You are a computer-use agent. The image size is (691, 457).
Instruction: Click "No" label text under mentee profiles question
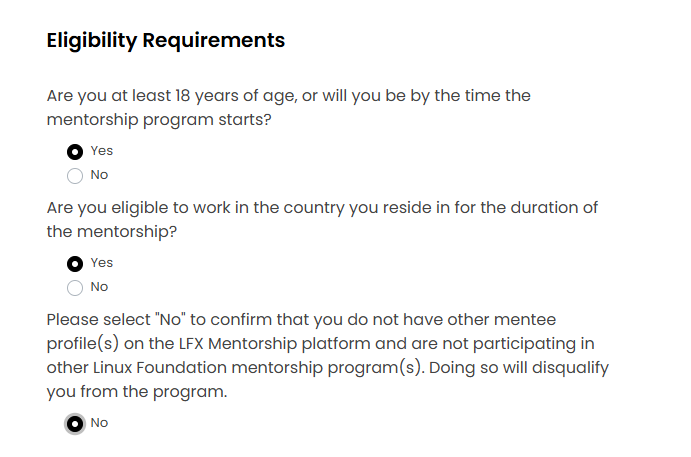coord(99,423)
